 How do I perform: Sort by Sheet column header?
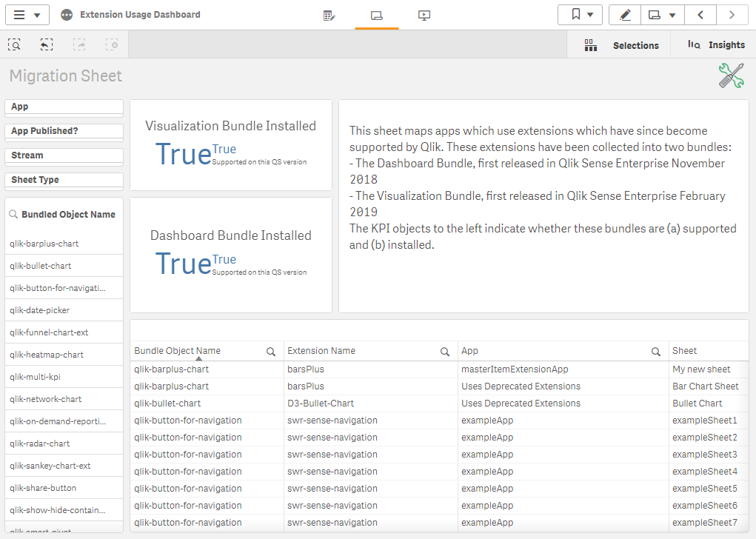(685, 351)
